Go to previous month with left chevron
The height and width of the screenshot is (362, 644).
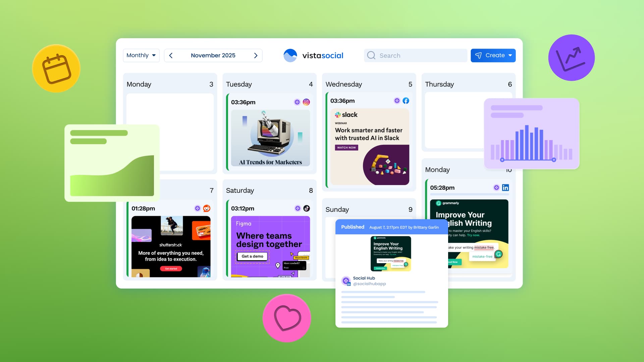point(171,55)
